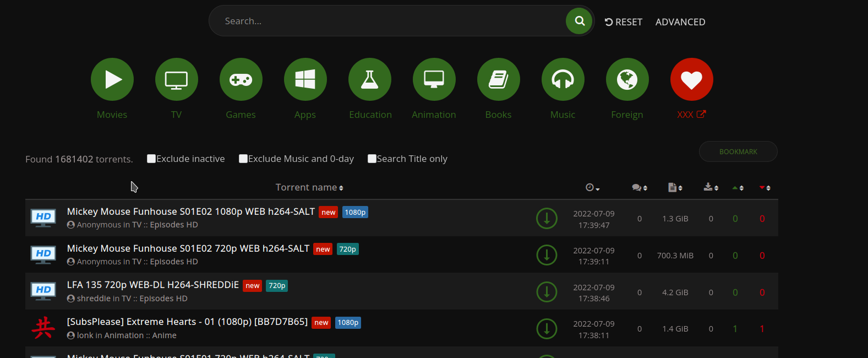
Task: Open the Apps category icon
Action: pyautogui.click(x=305, y=79)
